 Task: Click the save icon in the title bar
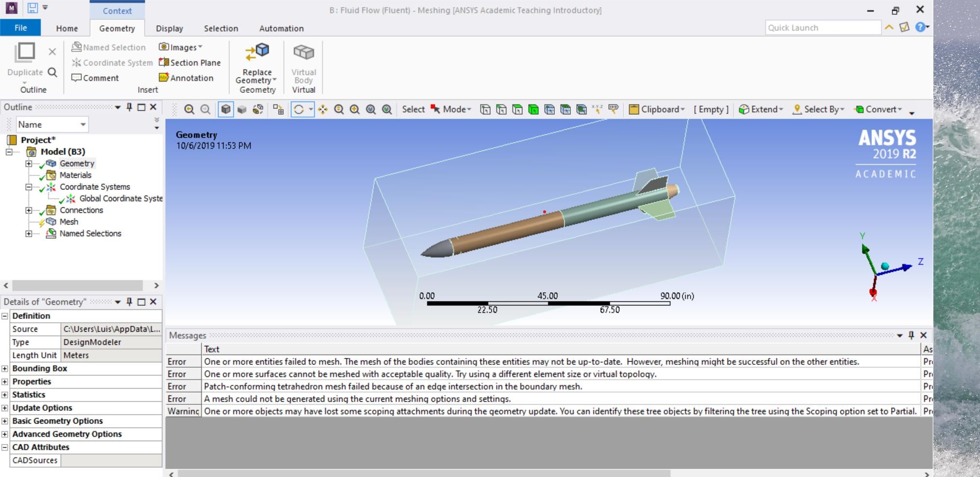coord(33,8)
